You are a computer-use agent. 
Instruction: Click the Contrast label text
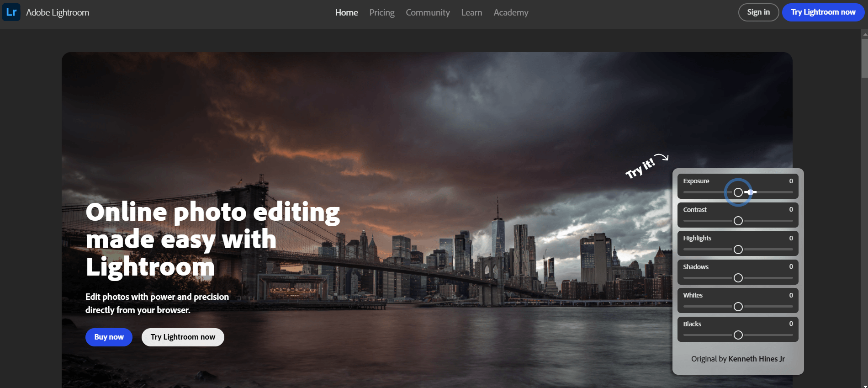pos(695,210)
